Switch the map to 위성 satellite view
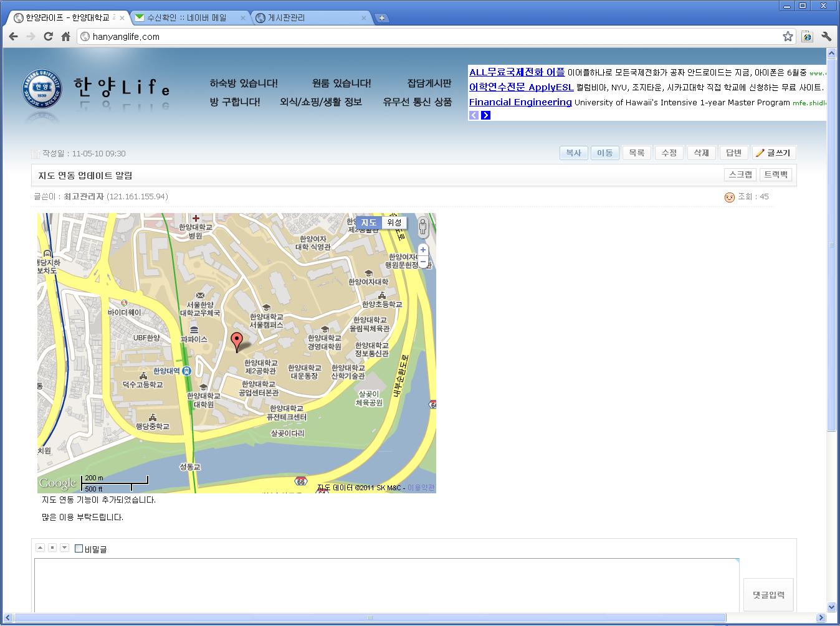The height and width of the screenshot is (626, 840). point(394,222)
